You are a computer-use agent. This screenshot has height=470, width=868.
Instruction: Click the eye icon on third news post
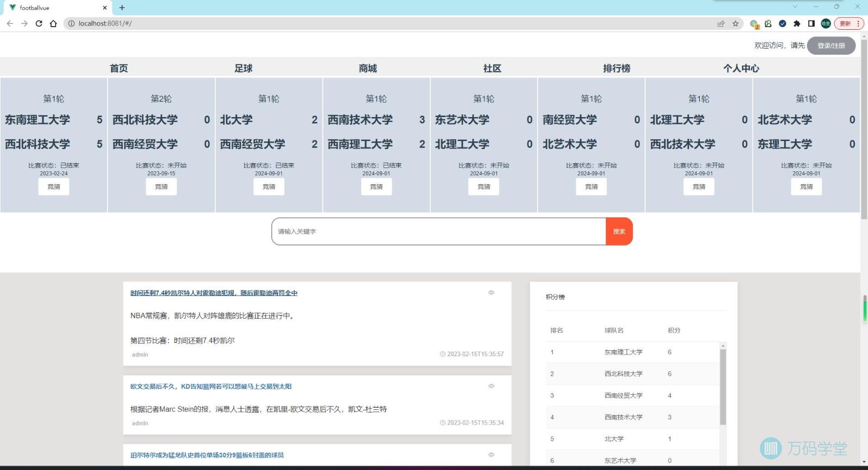click(x=492, y=455)
